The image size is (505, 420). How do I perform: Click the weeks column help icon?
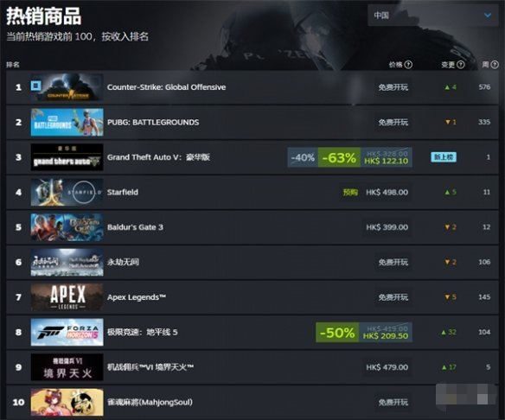tap(495, 65)
